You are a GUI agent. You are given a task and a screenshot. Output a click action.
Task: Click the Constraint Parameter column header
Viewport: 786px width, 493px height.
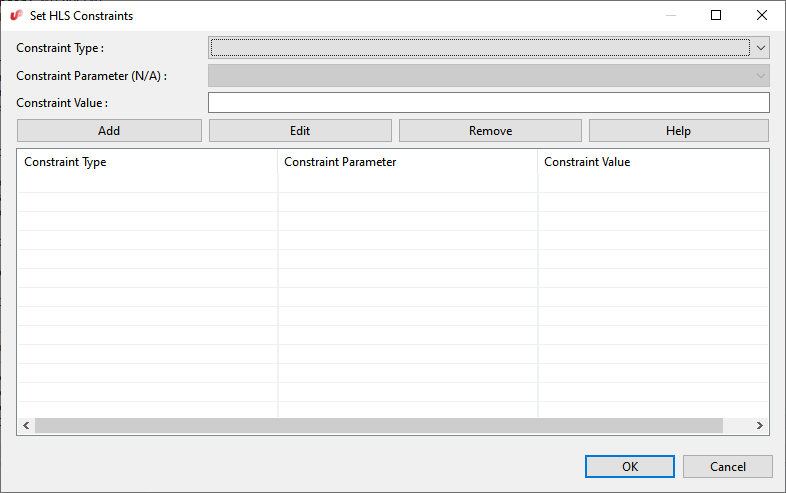(406, 162)
